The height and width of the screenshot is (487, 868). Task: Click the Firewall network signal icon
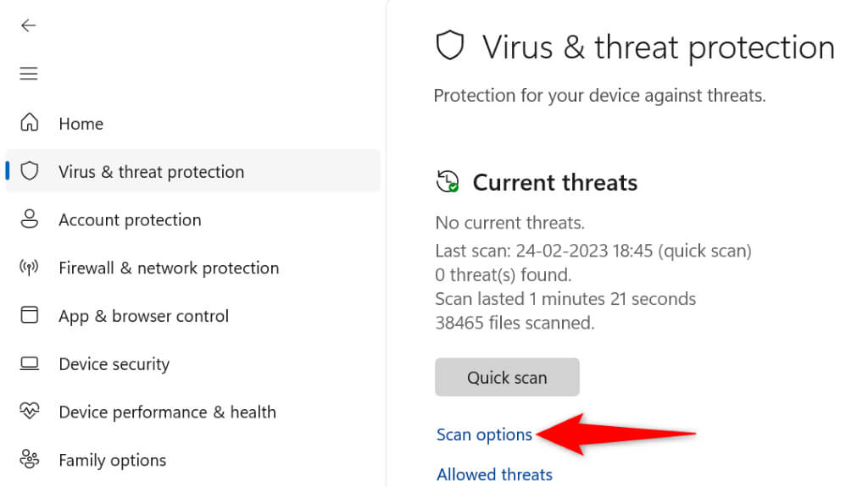[30, 268]
